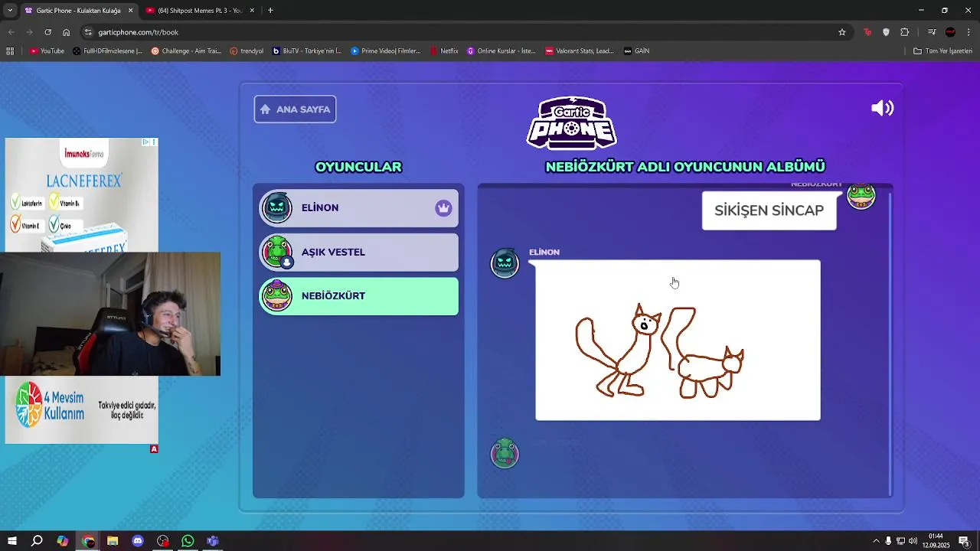Open Chrome from the taskbar
The height and width of the screenshot is (551, 980).
tap(87, 541)
